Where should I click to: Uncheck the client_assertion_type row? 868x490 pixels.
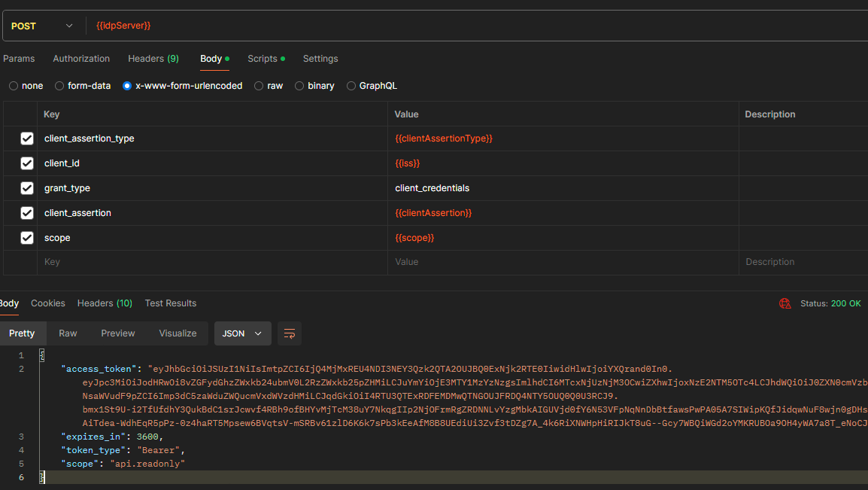pyautogui.click(x=26, y=138)
